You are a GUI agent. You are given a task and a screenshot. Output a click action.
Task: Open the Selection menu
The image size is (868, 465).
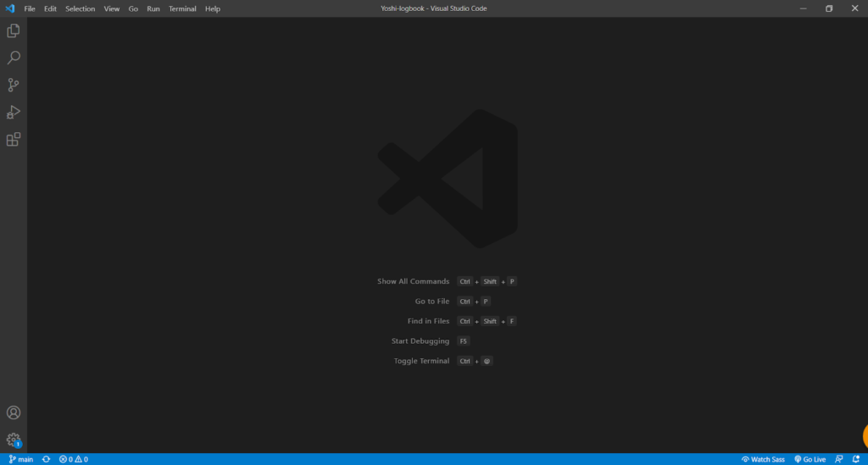click(x=81, y=8)
